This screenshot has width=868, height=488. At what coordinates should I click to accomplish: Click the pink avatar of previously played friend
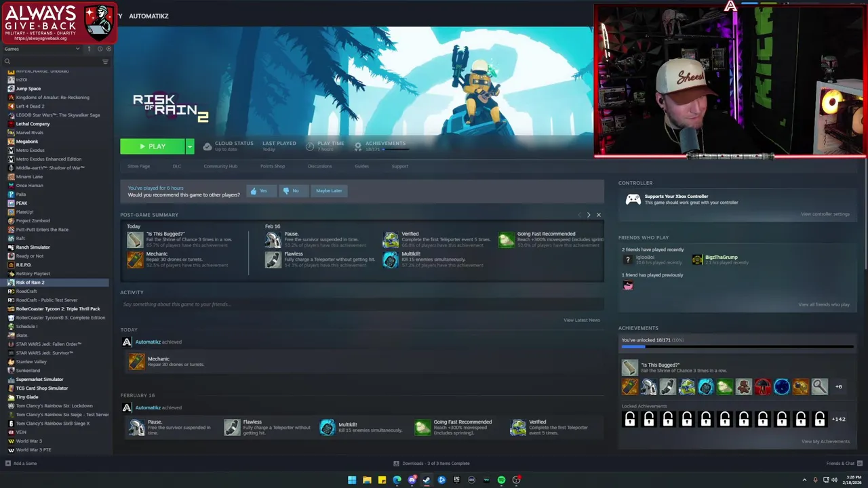(628, 285)
